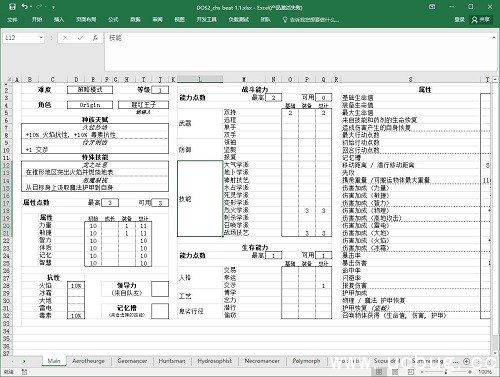
Task: Switch to the 开发工具 ribbon tab
Action: 206,20
